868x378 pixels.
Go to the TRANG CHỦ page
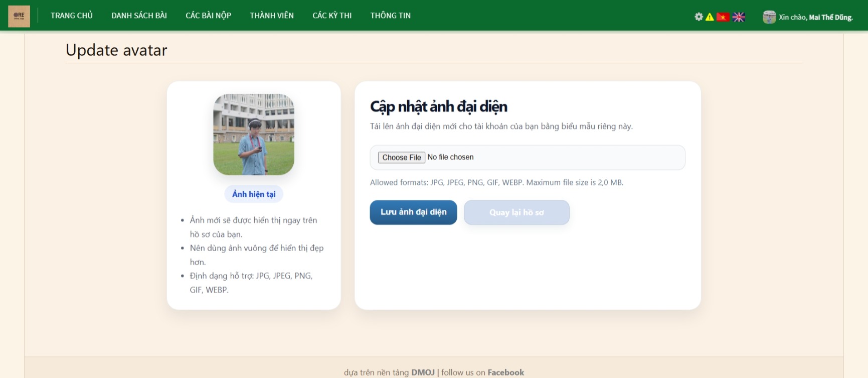[x=72, y=16]
